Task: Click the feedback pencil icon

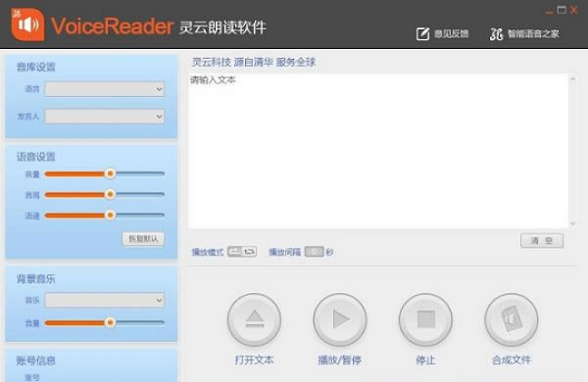Action: (x=422, y=33)
